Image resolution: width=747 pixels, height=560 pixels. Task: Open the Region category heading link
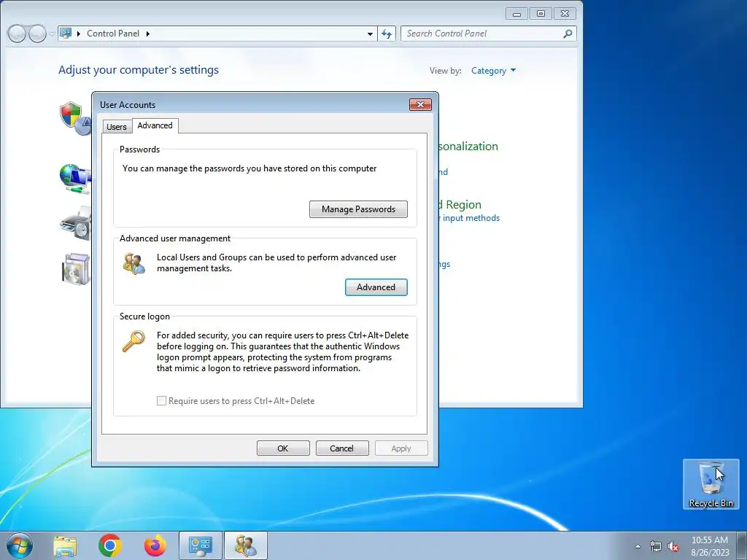click(x=460, y=204)
